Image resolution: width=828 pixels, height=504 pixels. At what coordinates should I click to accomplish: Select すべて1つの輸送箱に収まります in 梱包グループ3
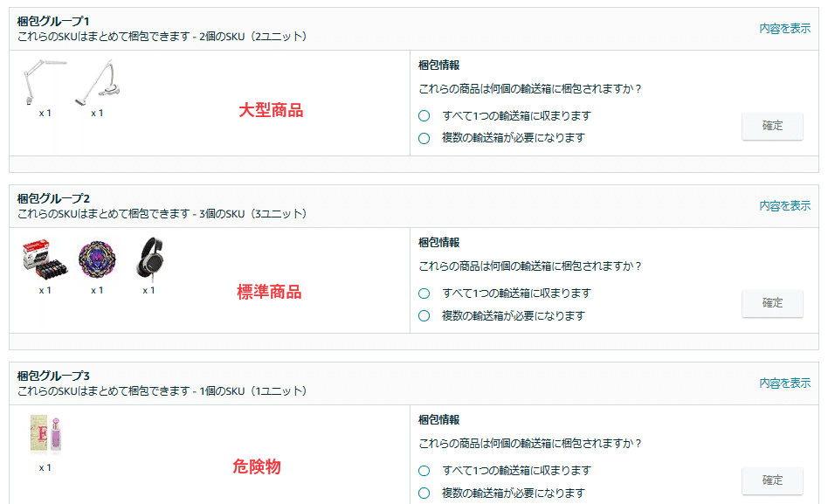(x=424, y=471)
